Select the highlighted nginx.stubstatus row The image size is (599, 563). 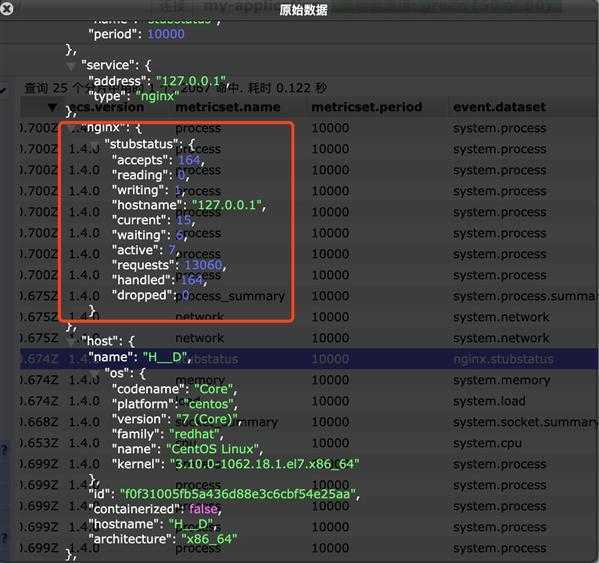click(309, 359)
